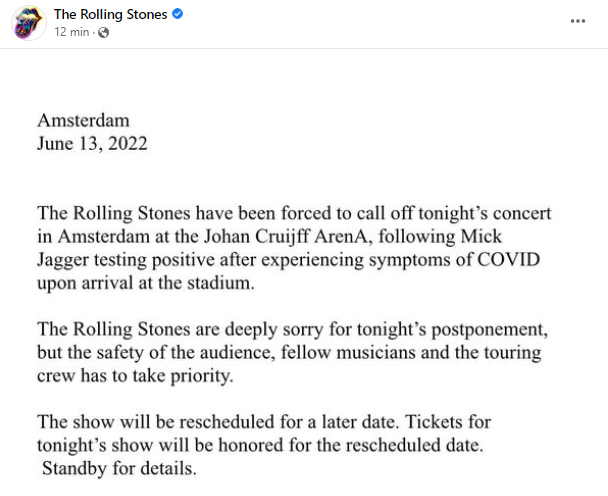Click the word "COVID" in the statement
The image size is (608, 496).
tap(508, 259)
